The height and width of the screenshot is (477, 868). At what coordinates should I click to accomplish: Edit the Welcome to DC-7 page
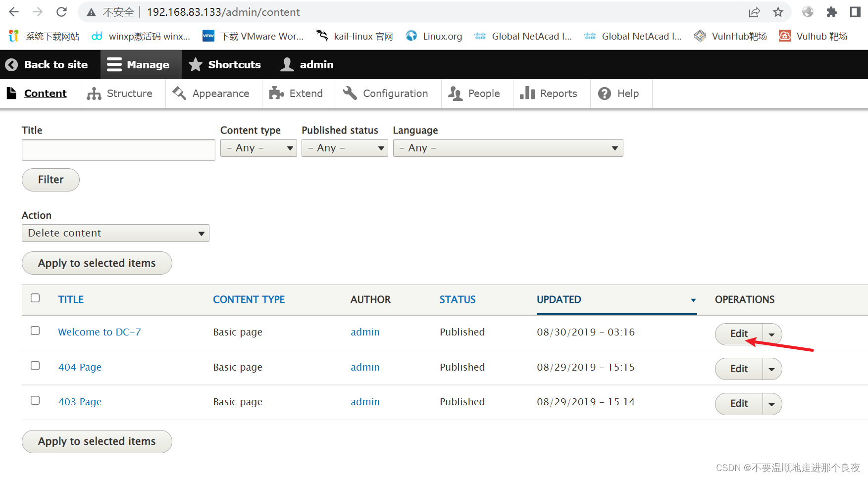(x=739, y=334)
